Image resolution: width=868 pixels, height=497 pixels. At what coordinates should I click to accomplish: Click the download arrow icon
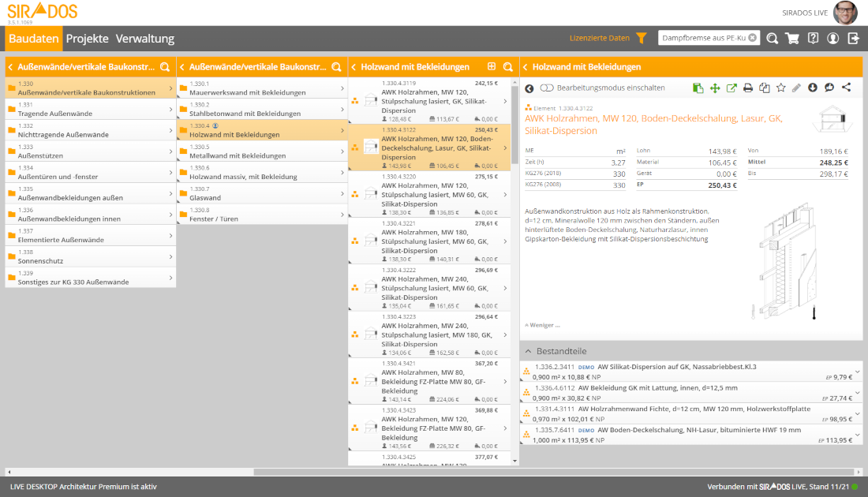tap(814, 88)
